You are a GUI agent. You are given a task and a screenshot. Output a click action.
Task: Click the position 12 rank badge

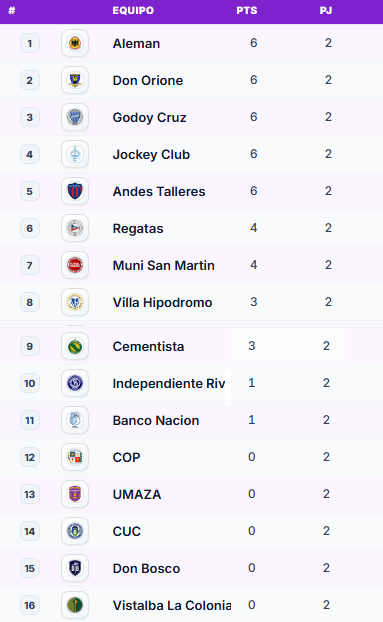30,457
